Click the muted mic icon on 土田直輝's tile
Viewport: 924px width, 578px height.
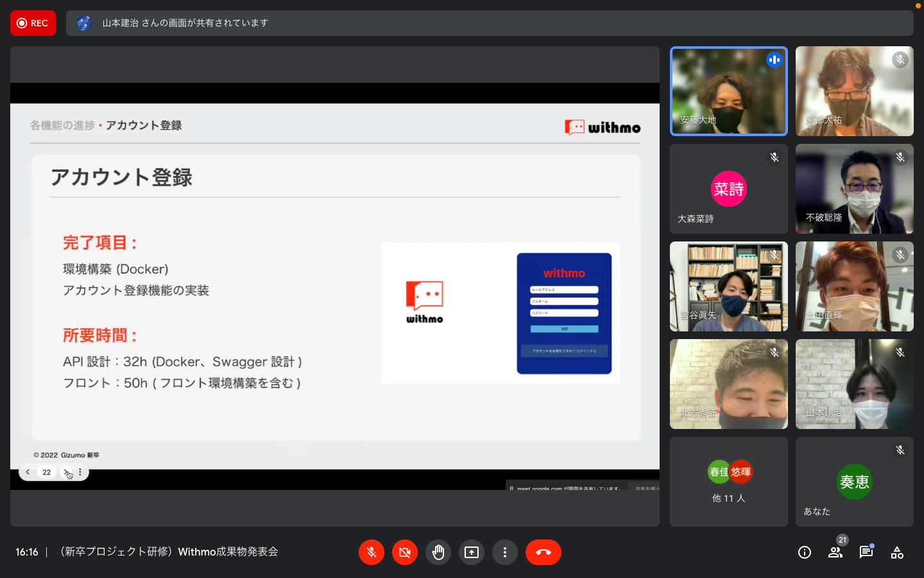pos(900,255)
